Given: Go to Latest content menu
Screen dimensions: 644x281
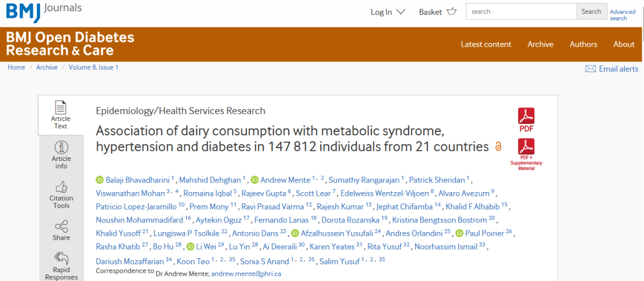Looking at the screenshot, I should pyautogui.click(x=486, y=44).
